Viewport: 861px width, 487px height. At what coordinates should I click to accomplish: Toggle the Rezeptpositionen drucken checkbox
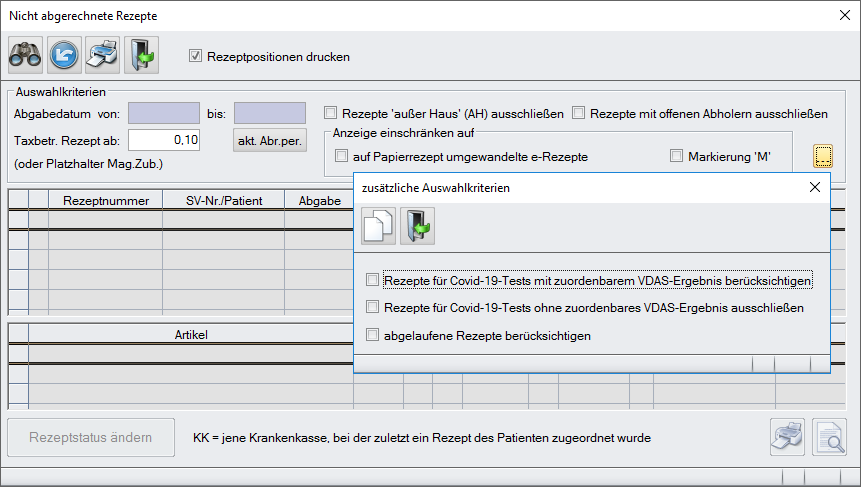coord(196,56)
